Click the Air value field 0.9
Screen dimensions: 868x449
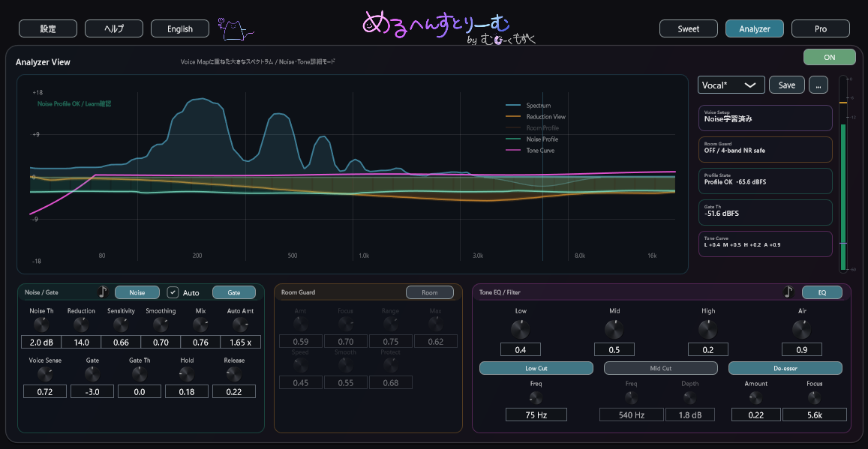pos(801,349)
